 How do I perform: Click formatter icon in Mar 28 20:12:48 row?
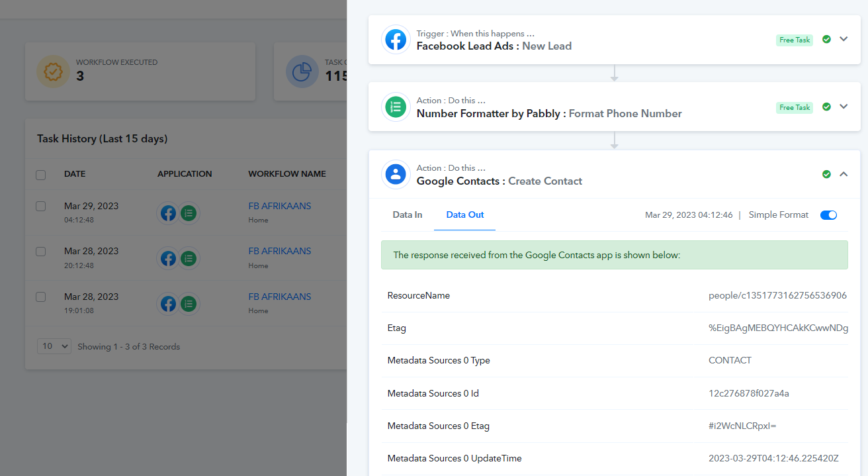click(189, 258)
